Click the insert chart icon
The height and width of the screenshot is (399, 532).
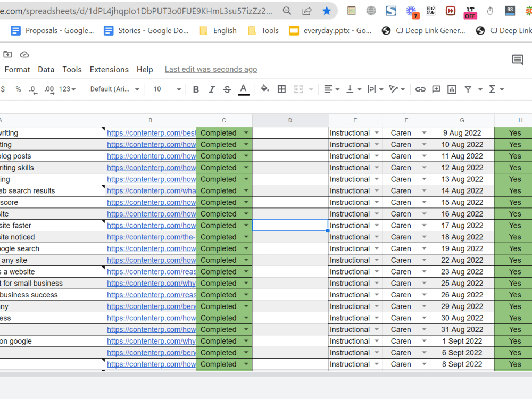tap(452, 89)
